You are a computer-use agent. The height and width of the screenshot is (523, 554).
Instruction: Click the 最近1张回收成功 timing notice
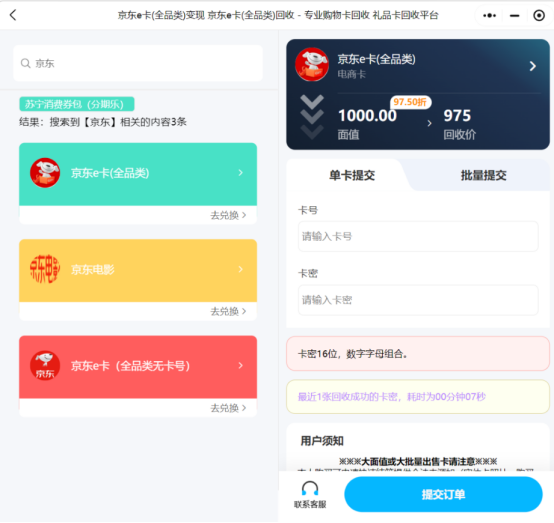click(418, 396)
